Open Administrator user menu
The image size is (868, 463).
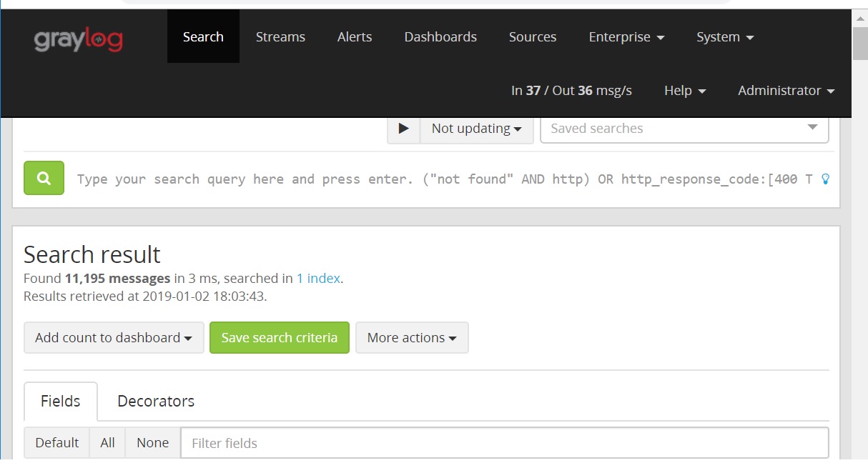[x=786, y=91]
